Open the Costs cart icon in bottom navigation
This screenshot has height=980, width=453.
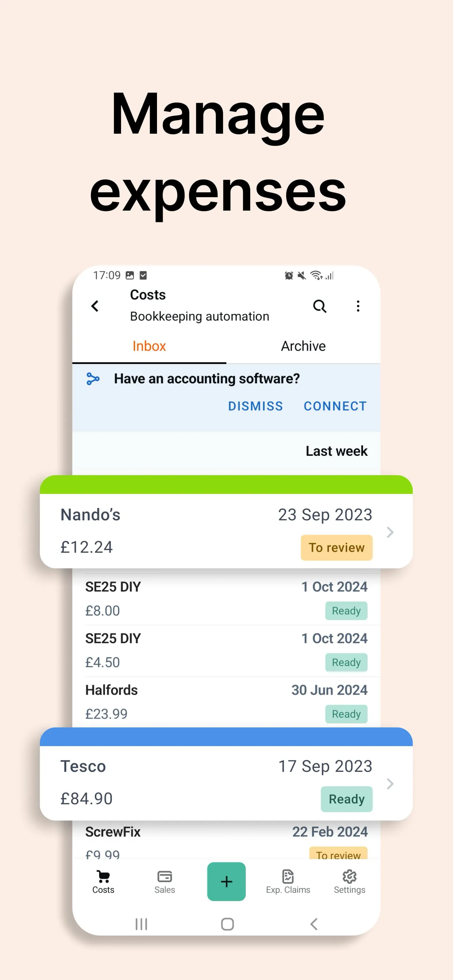[x=103, y=881]
